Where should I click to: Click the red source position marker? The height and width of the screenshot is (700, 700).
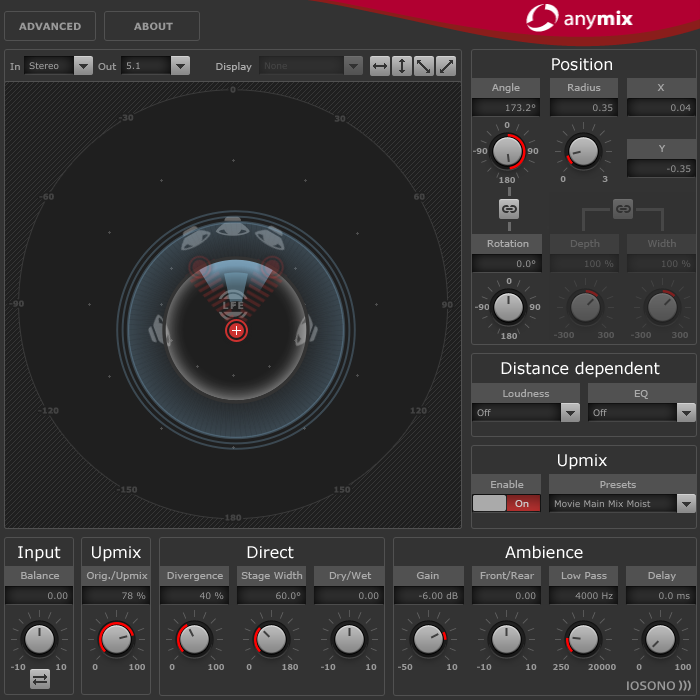coord(236,330)
